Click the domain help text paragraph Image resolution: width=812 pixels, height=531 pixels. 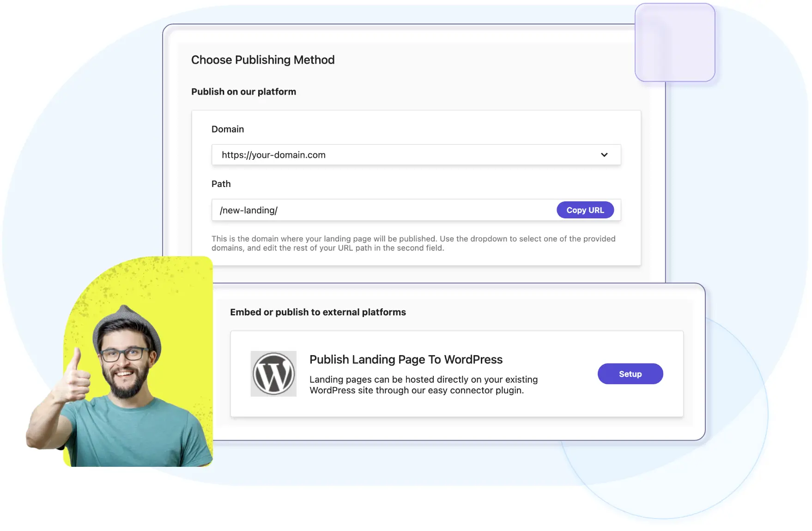click(413, 243)
